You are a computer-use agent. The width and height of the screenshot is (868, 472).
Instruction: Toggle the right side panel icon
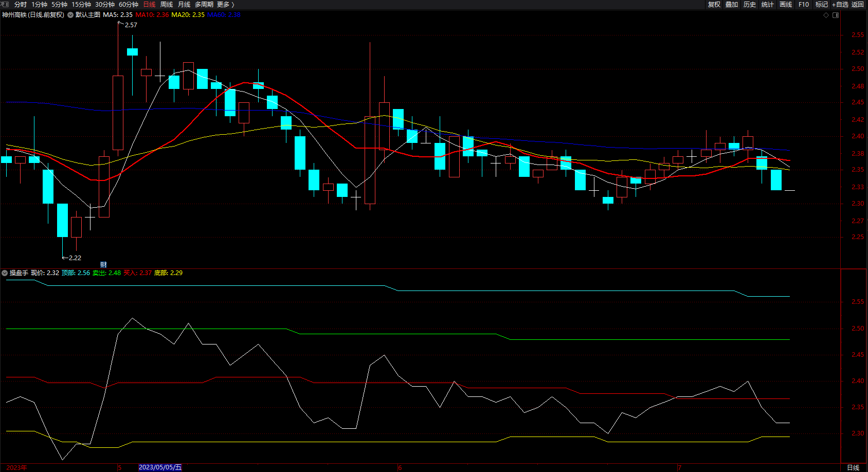point(836,15)
